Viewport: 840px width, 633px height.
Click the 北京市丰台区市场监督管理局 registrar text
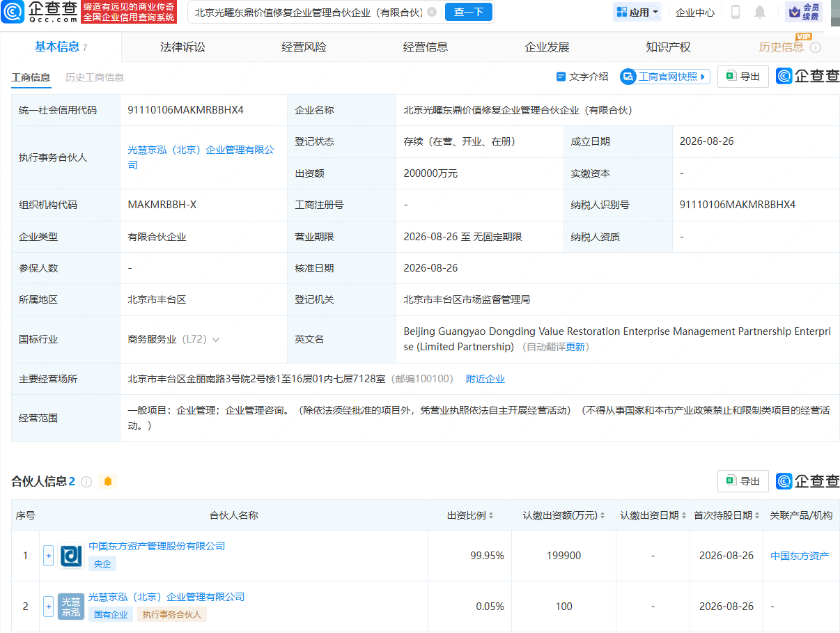click(x=467, y=299)
